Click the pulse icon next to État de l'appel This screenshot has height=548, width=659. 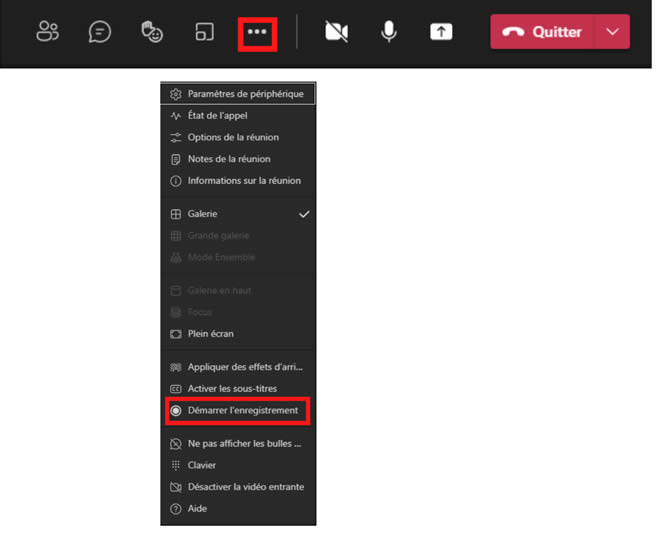pyautogui.click(x=176, y=116)
